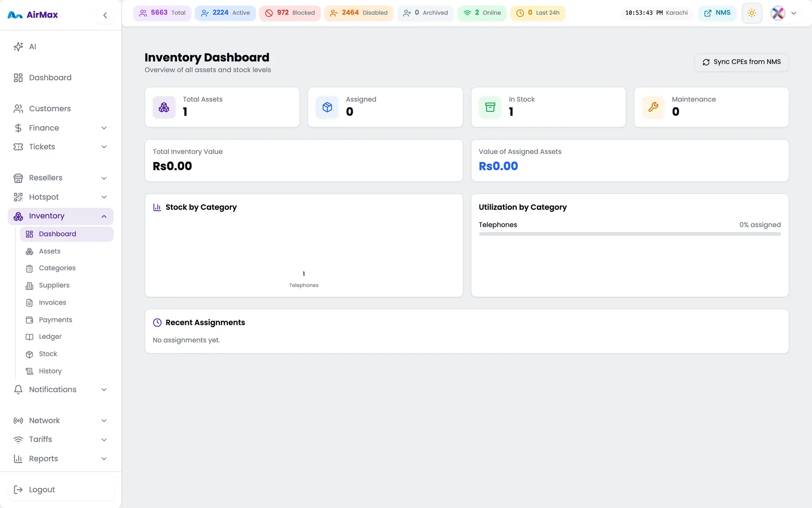Image resolution: width=812 pixels, height=508 pixels.
Task: Click the Suppliers building icon
Action: (29, 285)
